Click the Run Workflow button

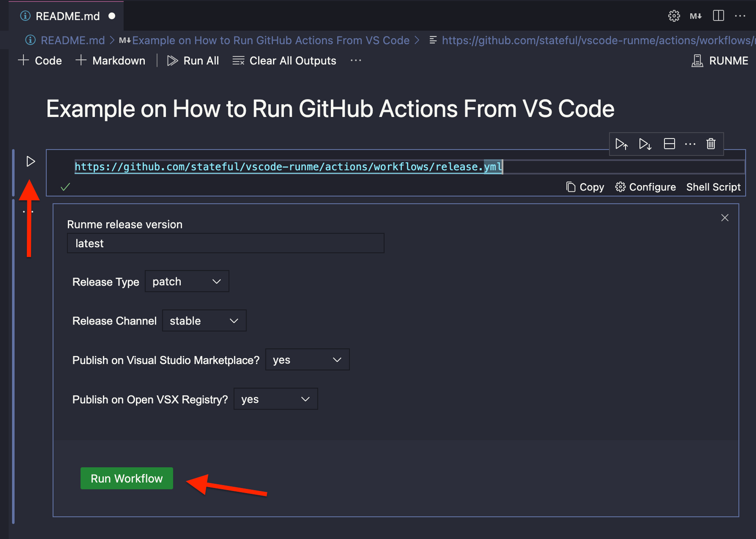127,478
